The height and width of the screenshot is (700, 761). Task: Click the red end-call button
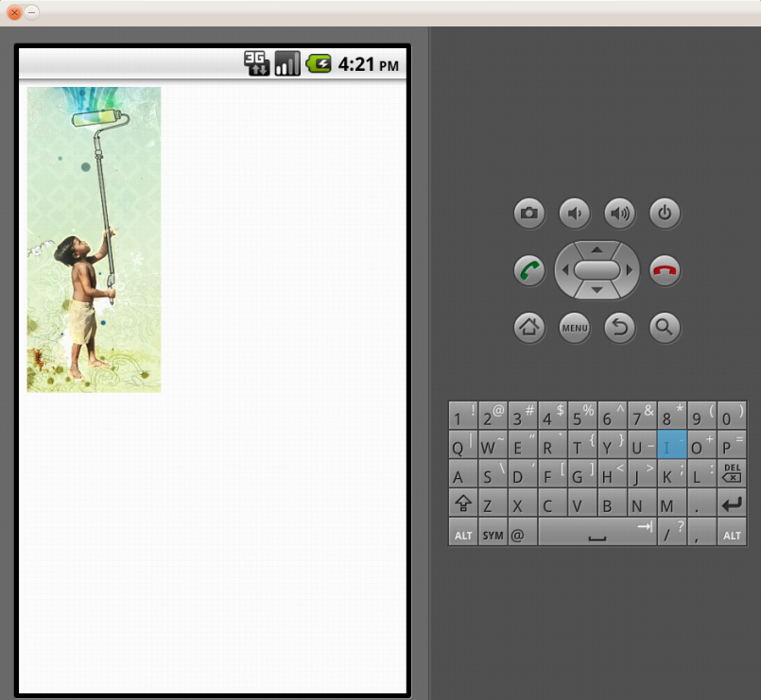tap(665, 270)
